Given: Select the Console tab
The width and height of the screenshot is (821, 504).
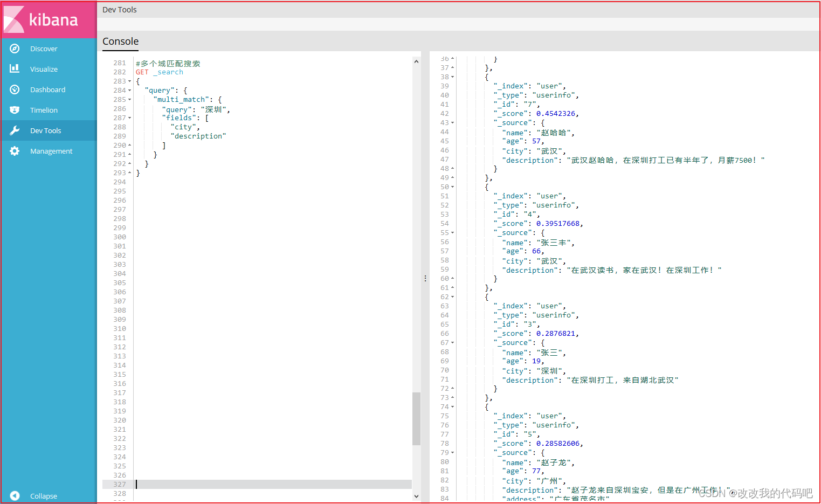Looking at the screenshot, I should 120,42.
